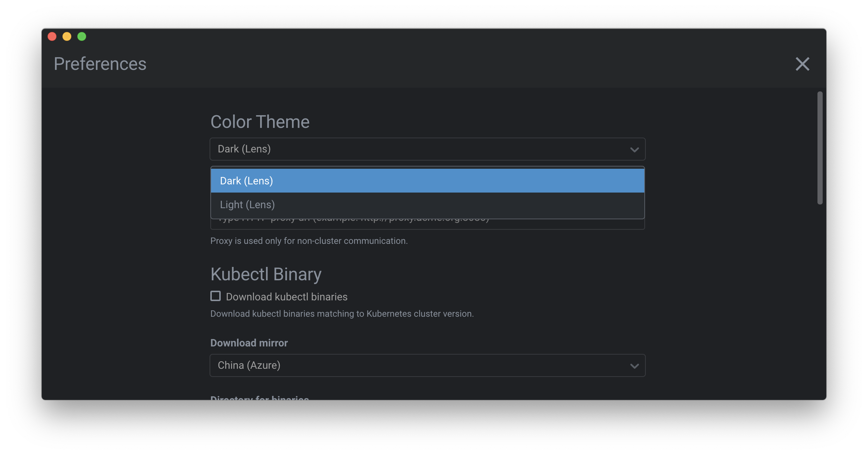
Task: Click the Preferences title heading
Action: click(100, 64)
